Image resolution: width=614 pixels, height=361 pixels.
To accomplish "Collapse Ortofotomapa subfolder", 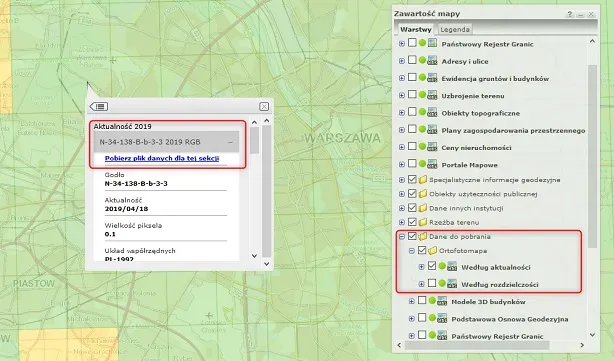I will click(x=412, y=251).
